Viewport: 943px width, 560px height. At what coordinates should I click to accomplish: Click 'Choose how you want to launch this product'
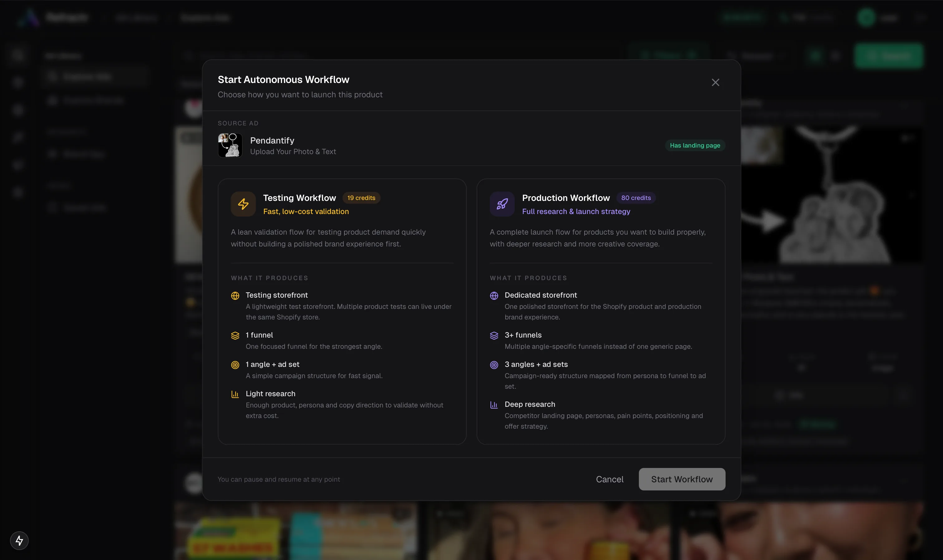tap(300, 94)
